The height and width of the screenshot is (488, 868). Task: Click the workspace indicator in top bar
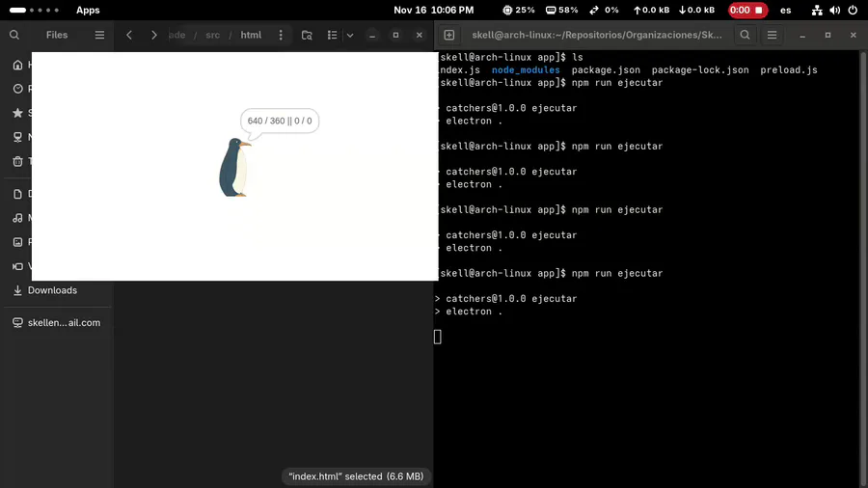pyautogui.click(x=34, y=10)
